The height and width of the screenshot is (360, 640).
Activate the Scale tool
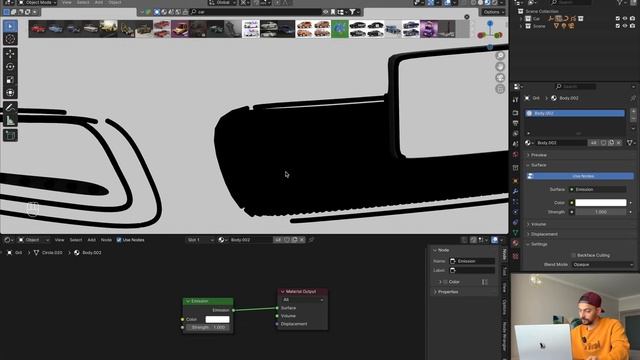click(10, 80)
